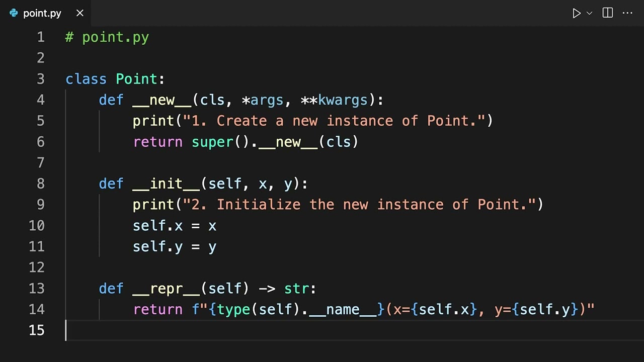Click 'return' keyword on line 6
Image resolution: width=644 pixels, height=362 pixels.
158,142
